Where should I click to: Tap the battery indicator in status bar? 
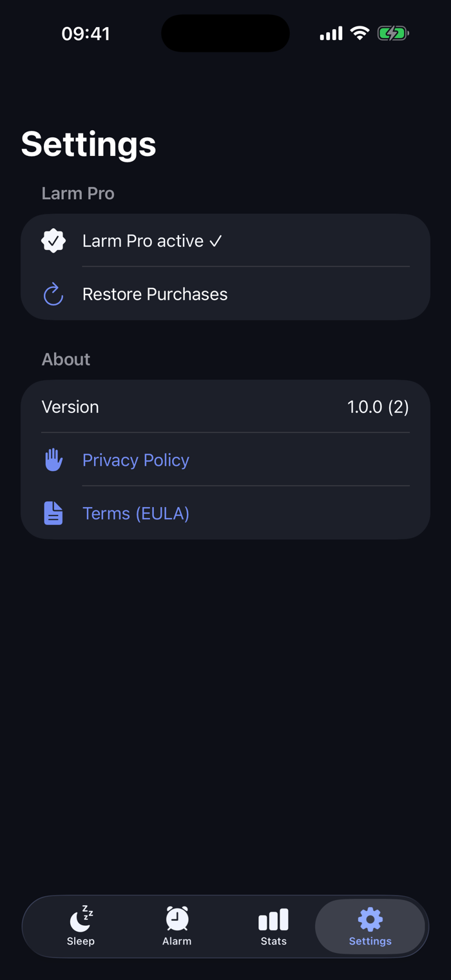pyautogui.click(x=393, y=34)
